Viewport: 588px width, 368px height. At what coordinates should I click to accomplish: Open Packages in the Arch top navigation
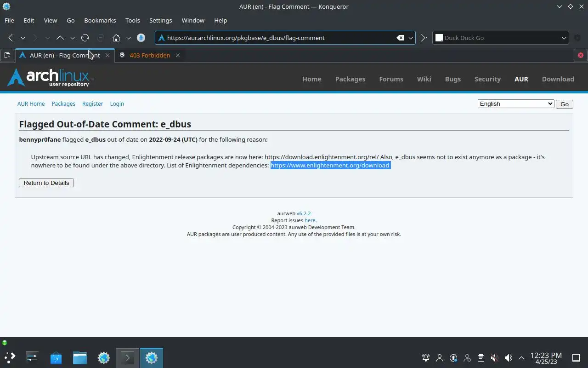tap(350, 79)
